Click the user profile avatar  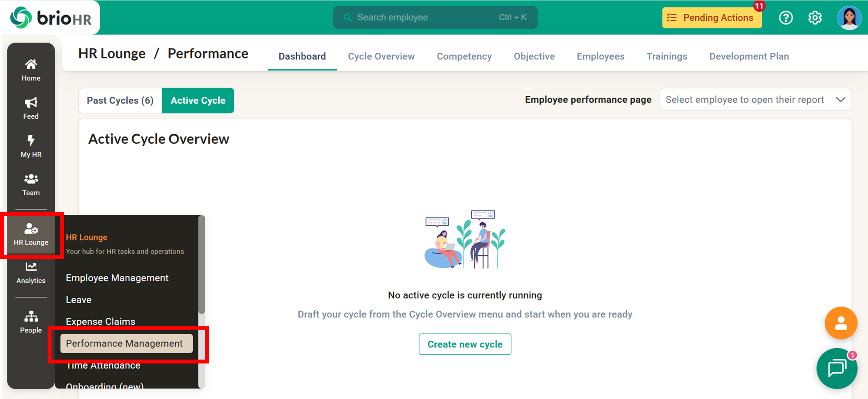(849, 18)
